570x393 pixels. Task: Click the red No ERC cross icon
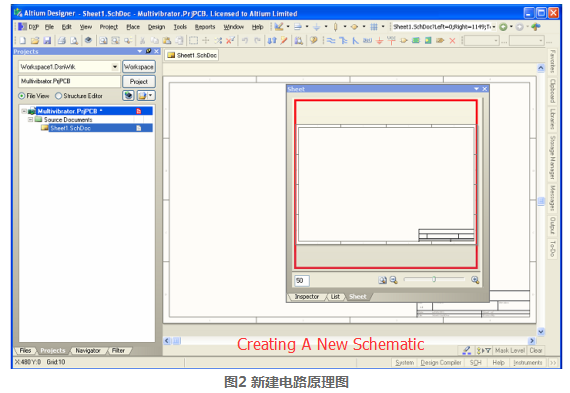tap(452, 40)
